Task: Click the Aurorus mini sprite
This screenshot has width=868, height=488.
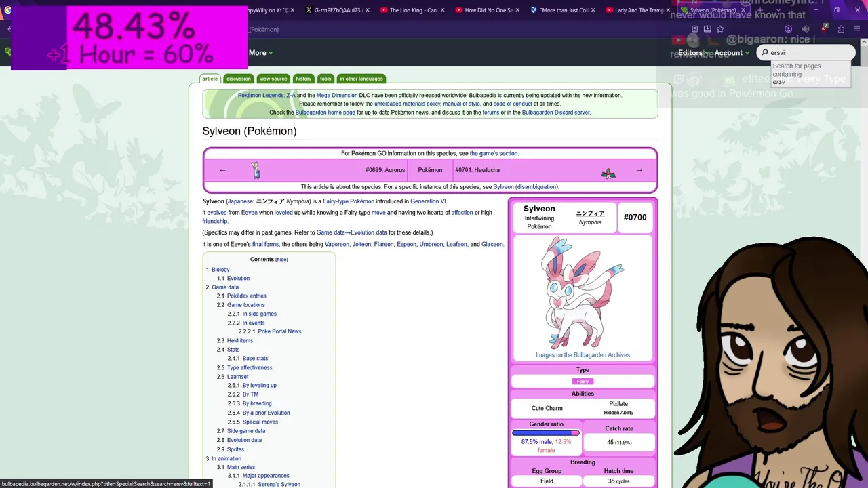Action: [256, 170]
